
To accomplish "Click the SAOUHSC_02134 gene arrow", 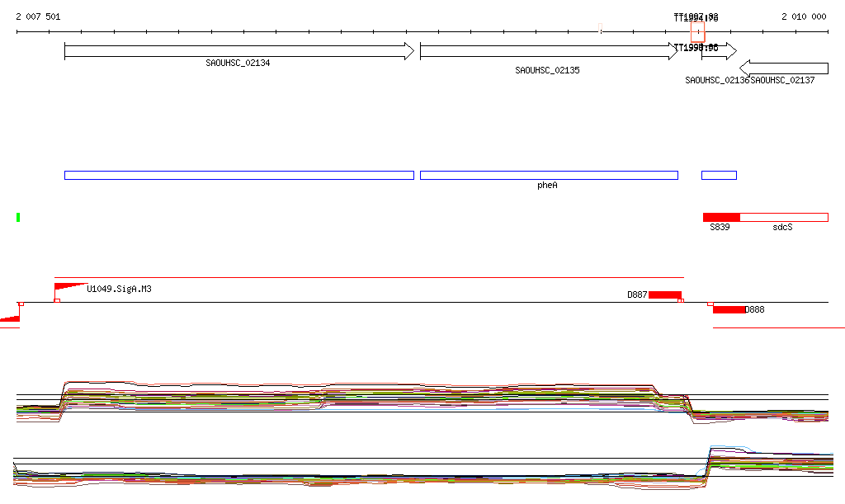I will click(x=238, y=51).
